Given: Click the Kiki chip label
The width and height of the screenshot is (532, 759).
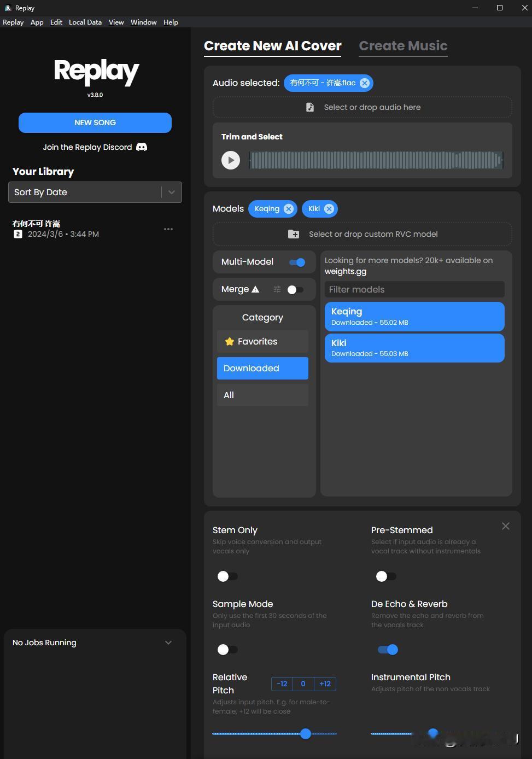Looking at the screenshot, I should click(x=314, y=209).
